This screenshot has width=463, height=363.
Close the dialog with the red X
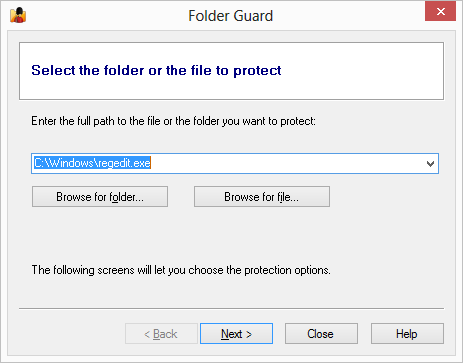point(440,12)
